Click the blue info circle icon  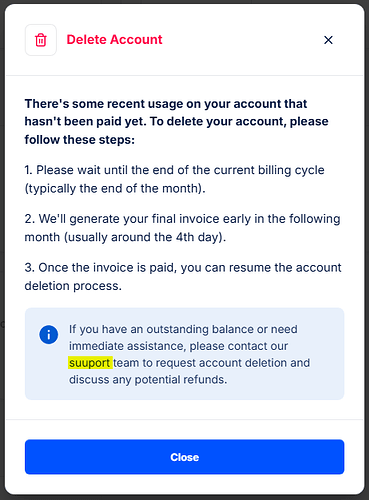[x=49, y=334]
